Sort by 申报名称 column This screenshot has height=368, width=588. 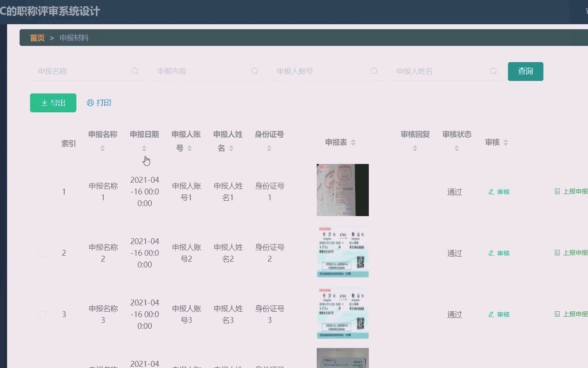pyautogui.click(x=103, y=148)
